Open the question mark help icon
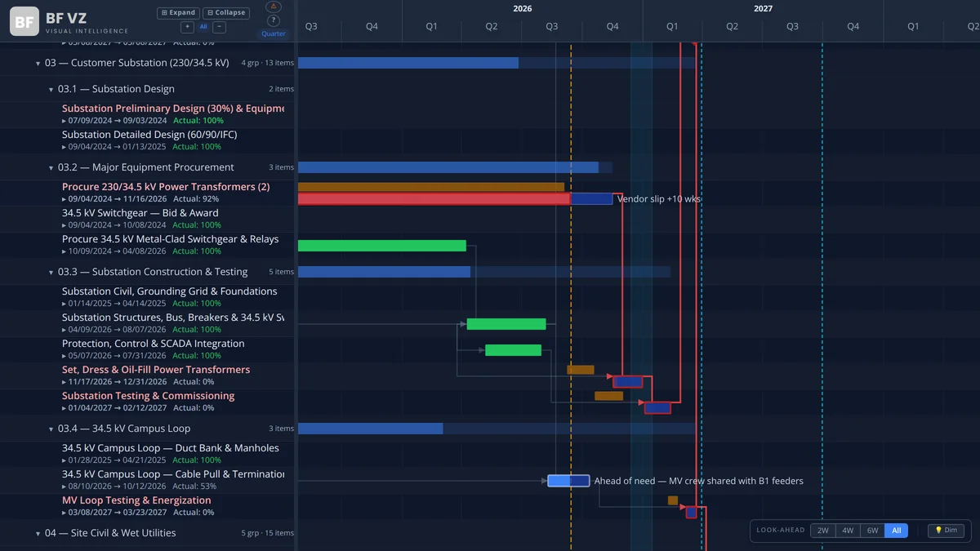 click(274, 21)
